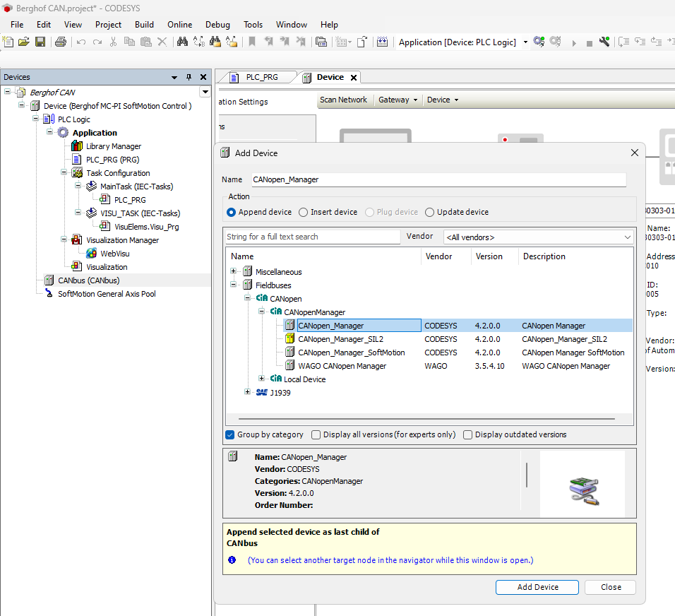Viewport: 675px width, 616px height.
Task: Select Library Manager in device tree
Action: [114, 146]
